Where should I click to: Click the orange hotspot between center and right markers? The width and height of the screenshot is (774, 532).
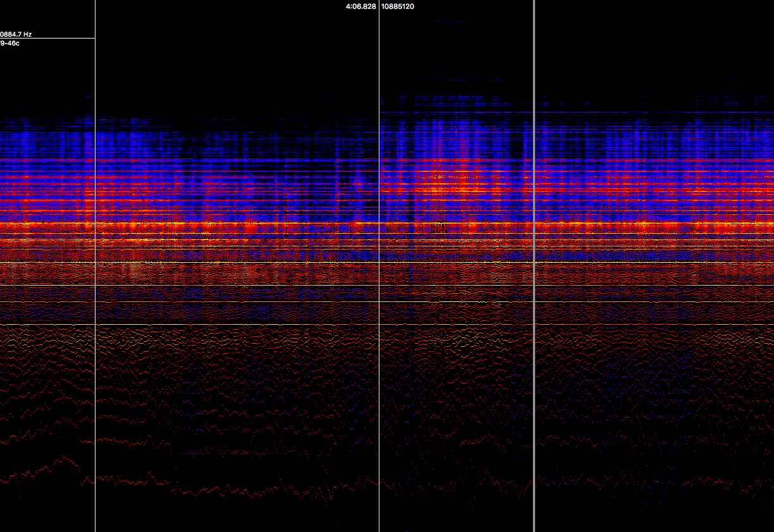coord(457,183)
